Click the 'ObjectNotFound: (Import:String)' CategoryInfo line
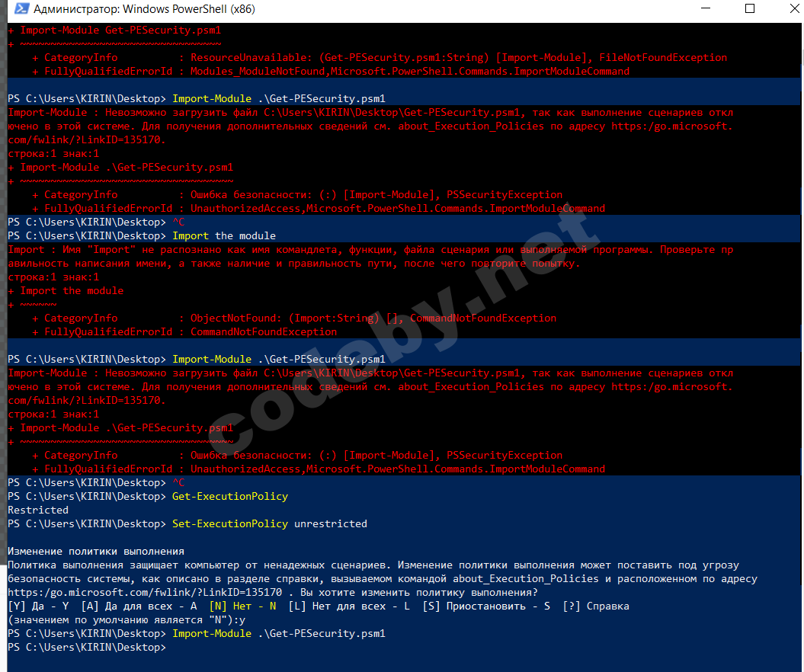The image size is (804, 672). (x=294, y=318)
